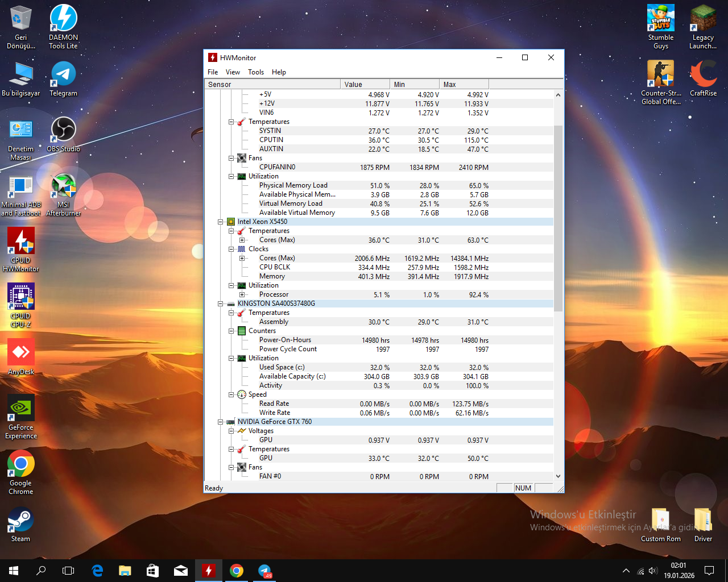
Task: Open the File menu in HWMonitor
Action: click(213, 72)
